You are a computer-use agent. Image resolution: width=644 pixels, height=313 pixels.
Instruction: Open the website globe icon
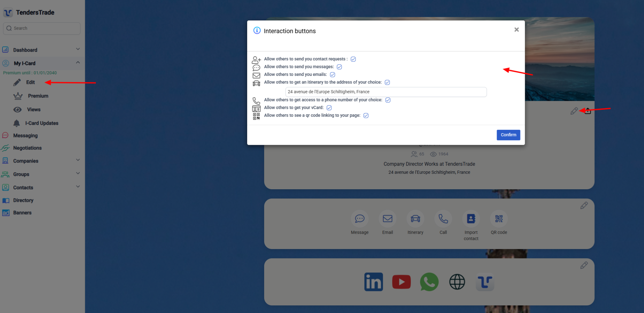point(457,282)
